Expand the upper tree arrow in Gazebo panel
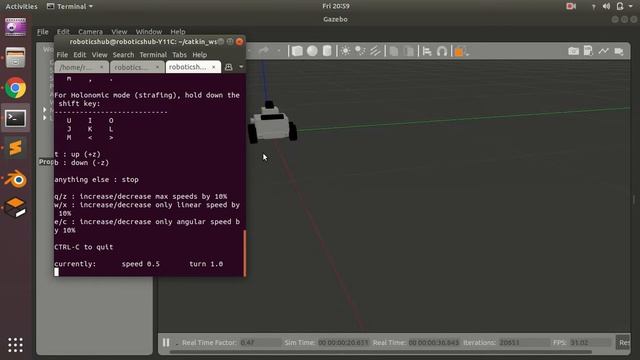Screen dimensions: 640x360 (44, 109)
